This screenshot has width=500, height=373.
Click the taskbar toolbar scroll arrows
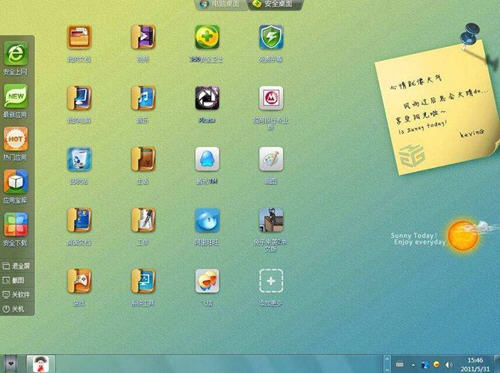pyautogui.click(x=387, y=364)
